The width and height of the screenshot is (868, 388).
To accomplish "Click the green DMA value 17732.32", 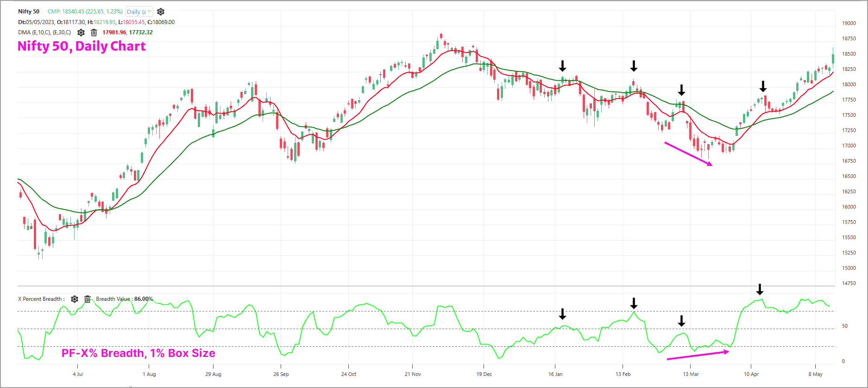I will [x=141, y=32].
